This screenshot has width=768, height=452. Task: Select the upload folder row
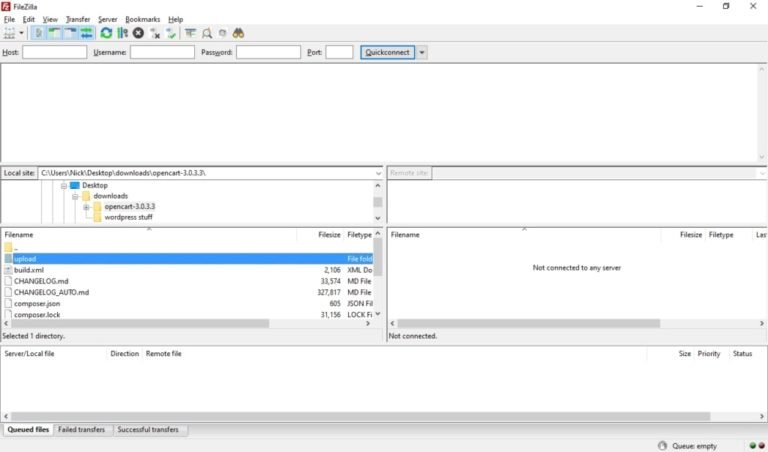pyautogui.click(x=188, y=259)
